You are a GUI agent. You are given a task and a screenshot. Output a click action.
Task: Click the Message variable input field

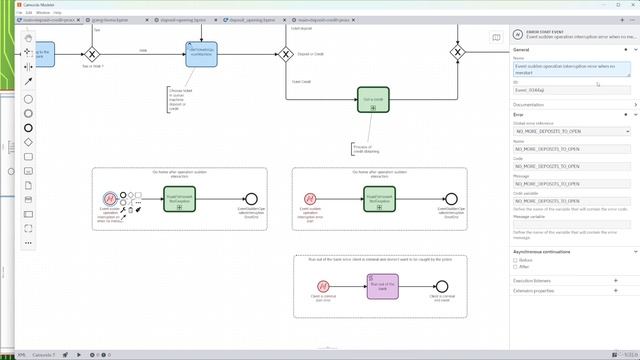pyautogui.click(x=571, y=224)
